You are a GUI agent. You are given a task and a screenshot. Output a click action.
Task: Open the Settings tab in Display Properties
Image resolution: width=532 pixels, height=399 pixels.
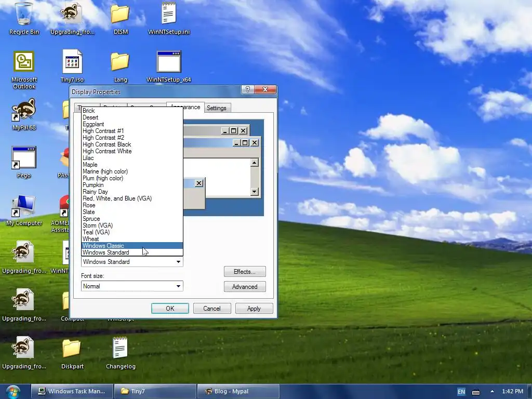[217, 108]
